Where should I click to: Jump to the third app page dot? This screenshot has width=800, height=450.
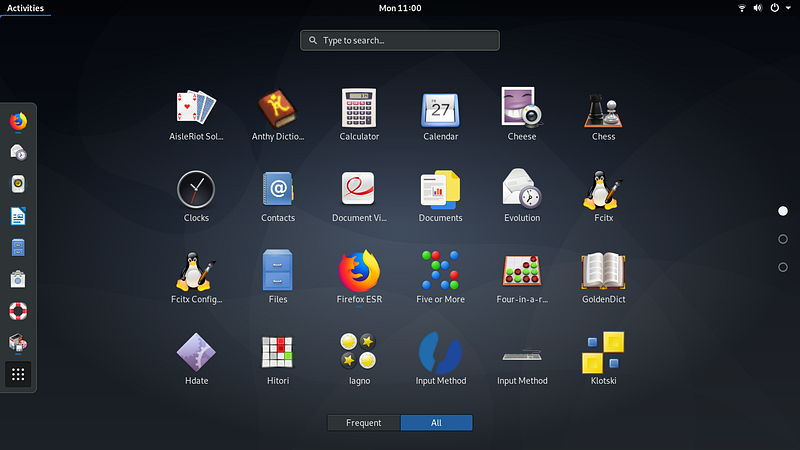(x=783, y=267)
